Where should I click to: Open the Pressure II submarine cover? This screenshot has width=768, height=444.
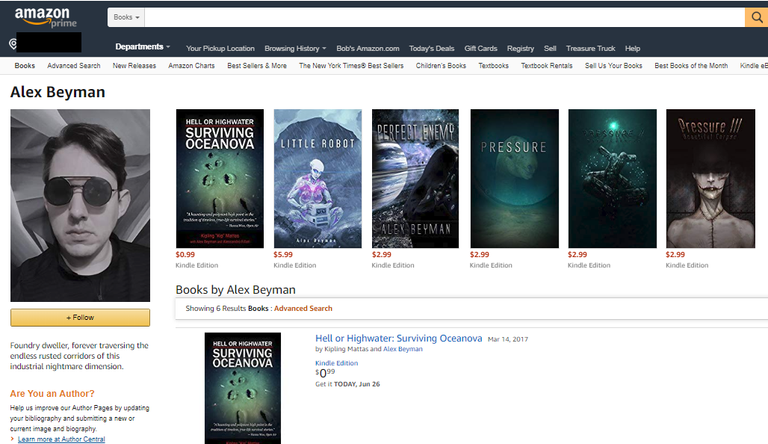[x=612, y=178]
